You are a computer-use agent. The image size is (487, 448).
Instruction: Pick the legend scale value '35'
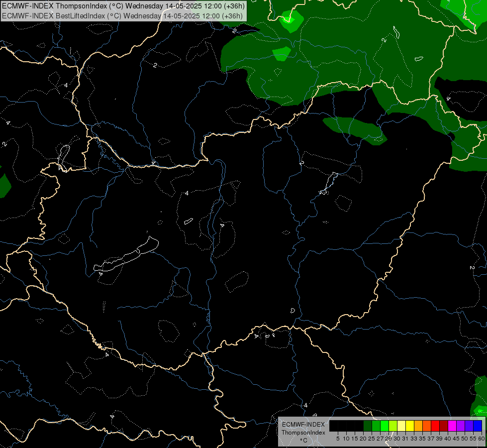pos(422,439)
